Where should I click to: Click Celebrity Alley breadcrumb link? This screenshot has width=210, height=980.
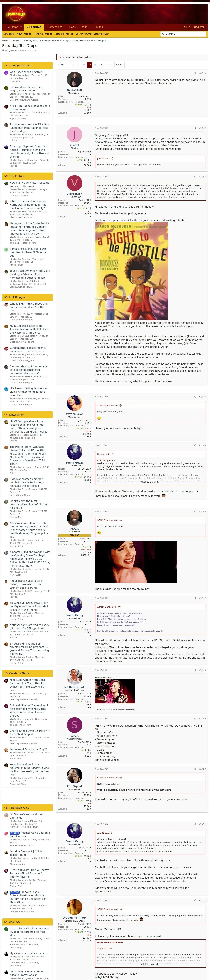(x=45, y=41)
